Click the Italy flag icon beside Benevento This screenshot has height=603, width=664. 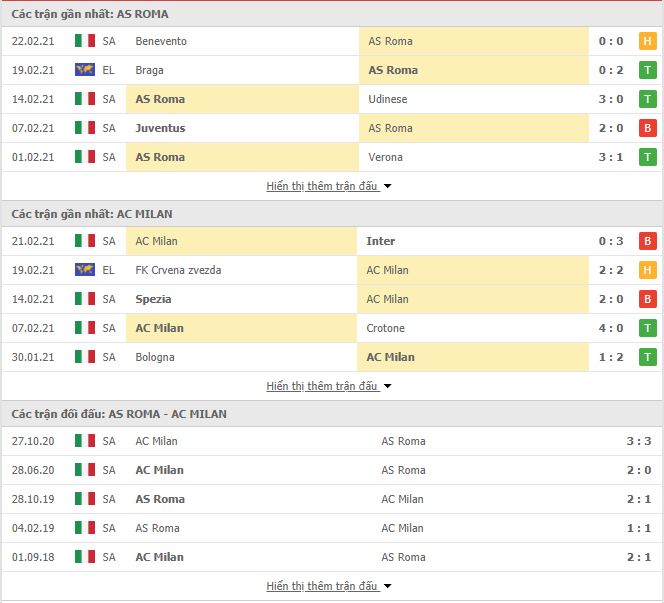point(85,41)
